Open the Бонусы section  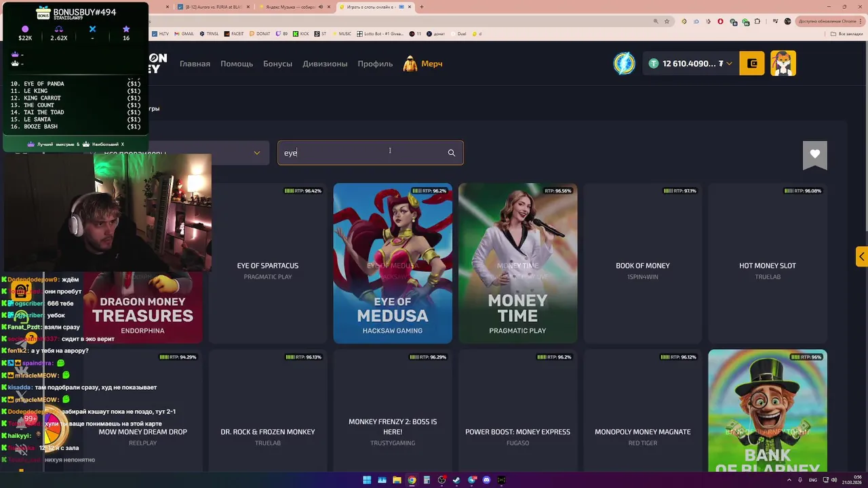coord(278,64)
